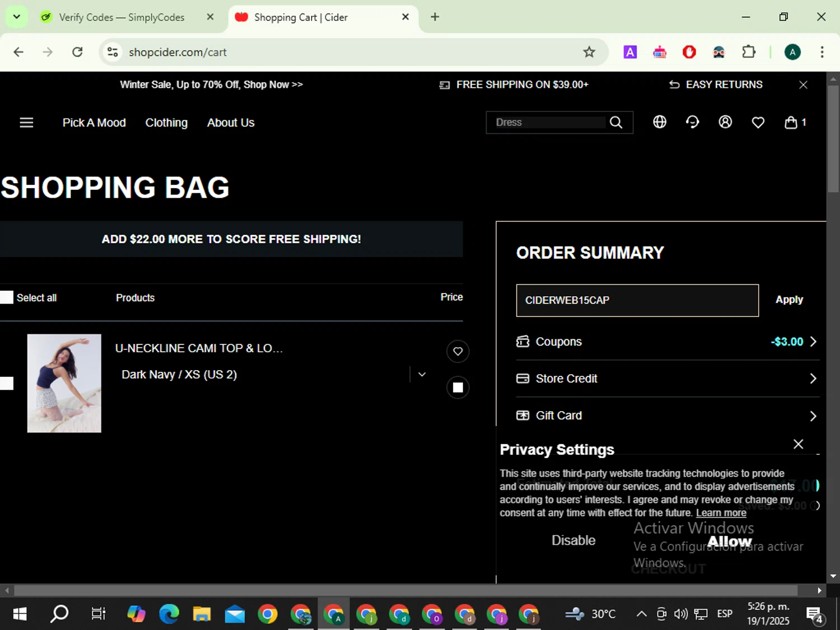Viewport: 840px width, 630px height.
Task: Disable tracking in Privacy Settings
Action: tap(573, 540)
